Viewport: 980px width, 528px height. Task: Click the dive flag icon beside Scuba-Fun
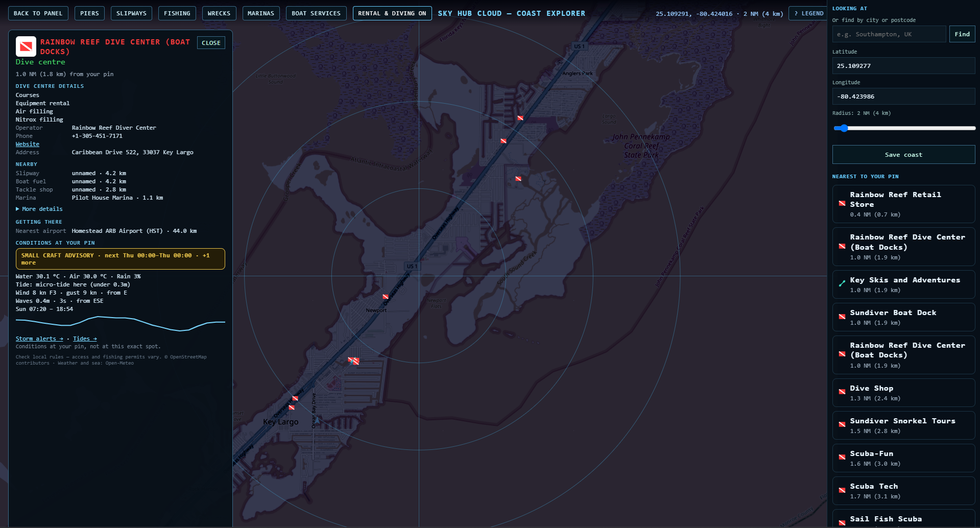[842, 458]
